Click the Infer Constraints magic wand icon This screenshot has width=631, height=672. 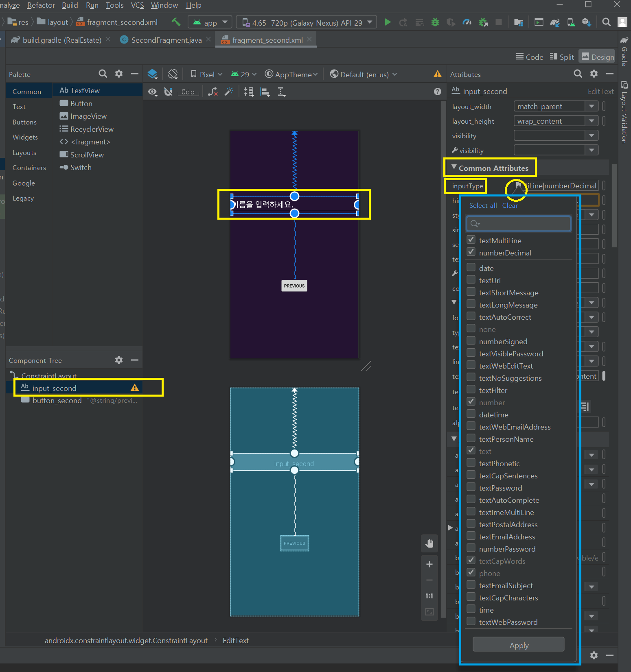pos(229,92)
